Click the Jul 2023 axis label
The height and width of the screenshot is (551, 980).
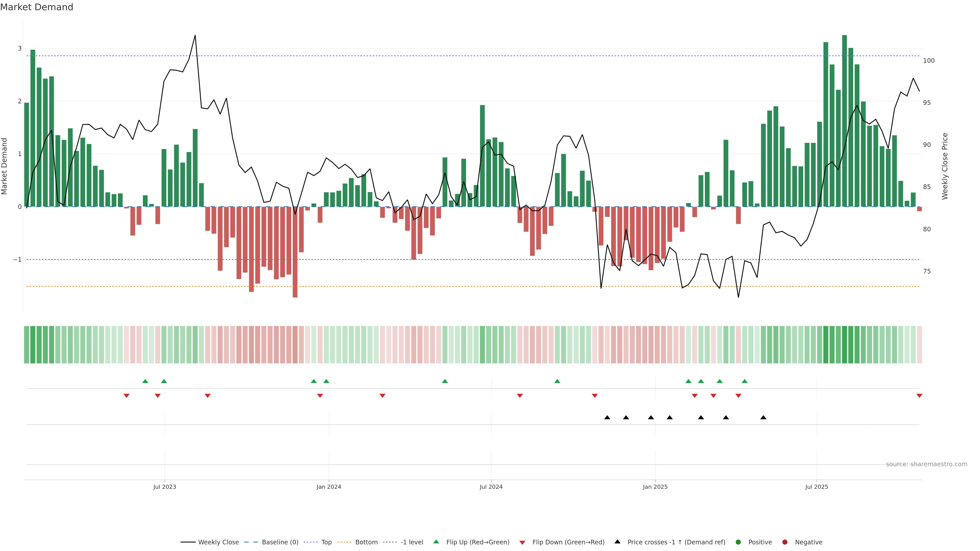pos(164,487)
